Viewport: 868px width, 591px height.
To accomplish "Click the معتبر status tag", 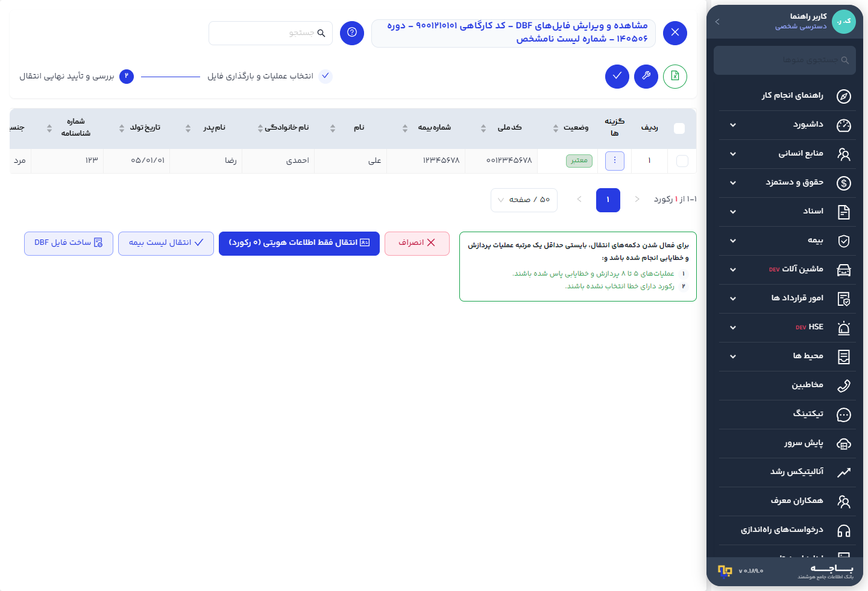I will [x=579, y=161].
